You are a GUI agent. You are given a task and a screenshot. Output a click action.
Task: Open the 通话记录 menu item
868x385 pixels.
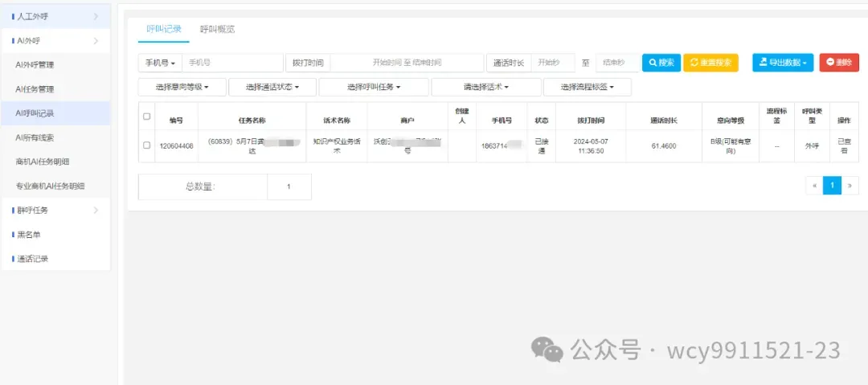pyautogui.click(x=33, y=259)
